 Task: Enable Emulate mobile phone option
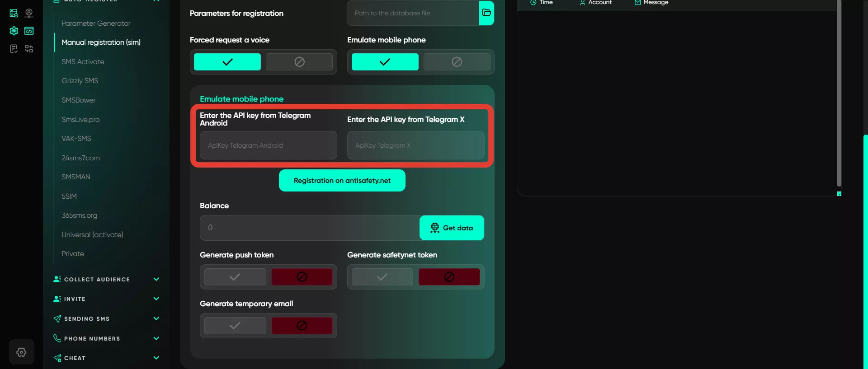pos(385,62)
